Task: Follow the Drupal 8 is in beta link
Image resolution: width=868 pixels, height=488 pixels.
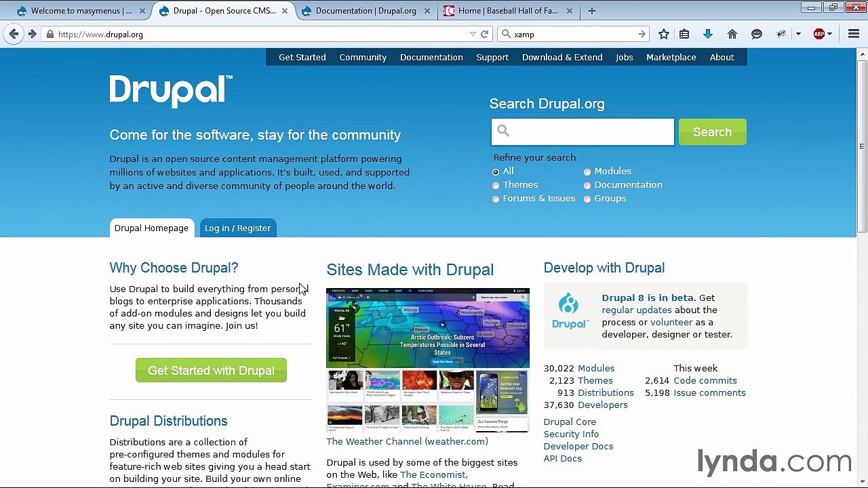Action: click(x=648, y=298)
